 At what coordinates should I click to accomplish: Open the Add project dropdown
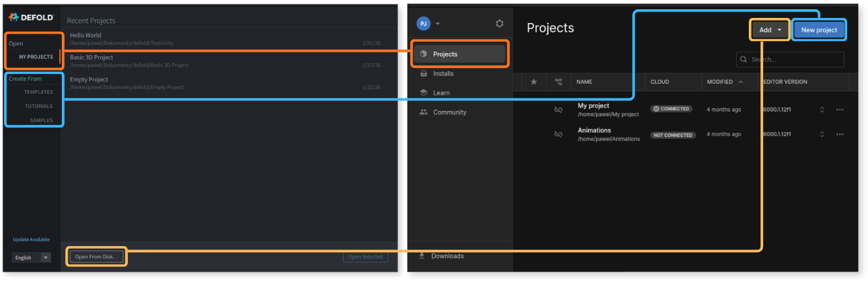[770, 30]
